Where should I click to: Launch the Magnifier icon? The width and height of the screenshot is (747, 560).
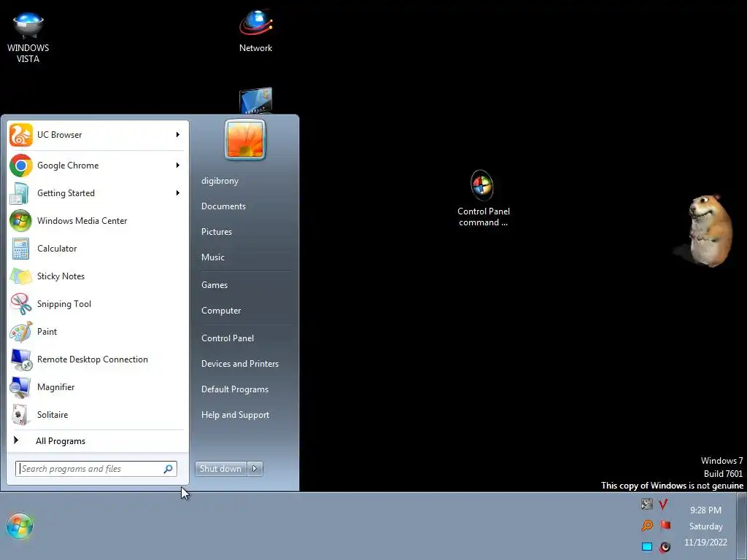click(x=21, y=386)
